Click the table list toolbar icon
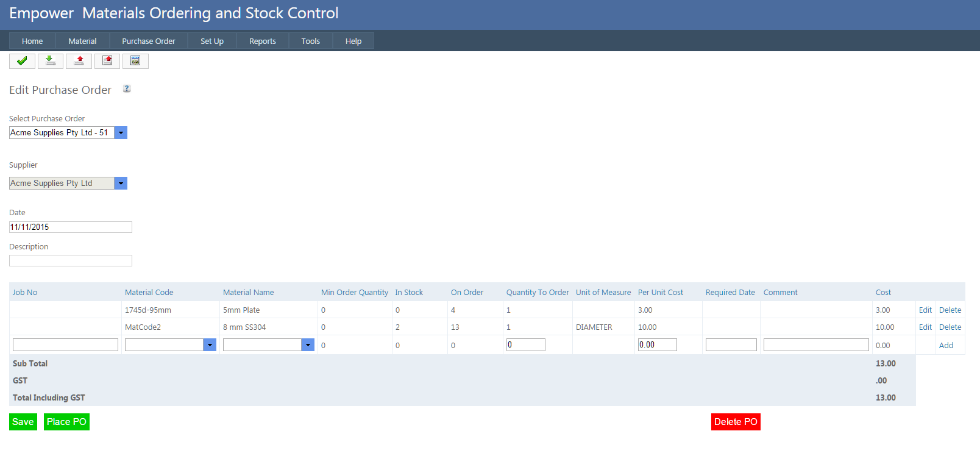The image size is (980, 456). 135,61
